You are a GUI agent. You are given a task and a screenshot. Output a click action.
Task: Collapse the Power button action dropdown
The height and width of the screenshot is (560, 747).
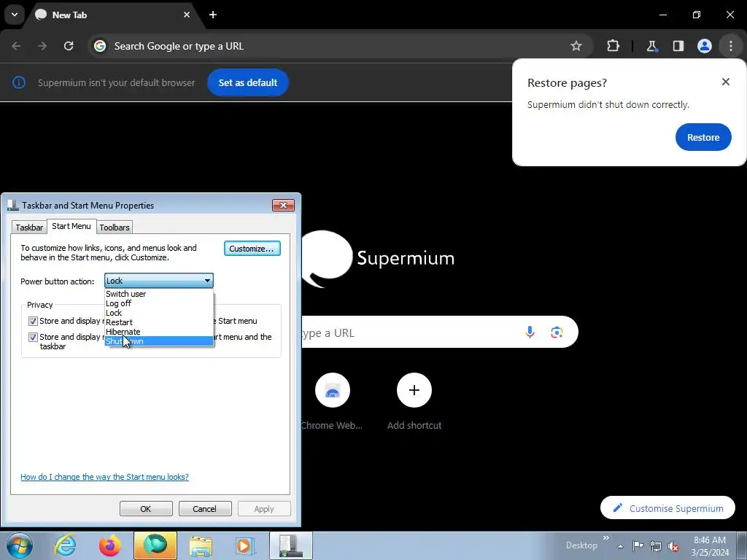[207, 281]
